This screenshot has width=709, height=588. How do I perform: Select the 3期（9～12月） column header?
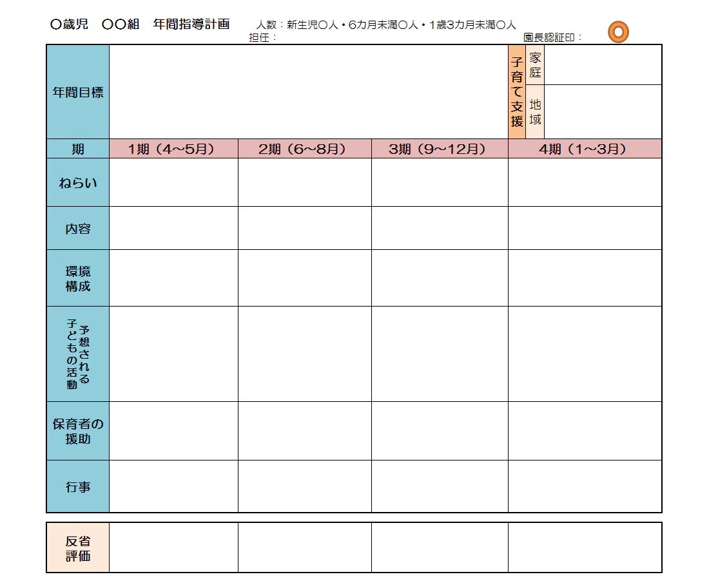click(440, 149)
